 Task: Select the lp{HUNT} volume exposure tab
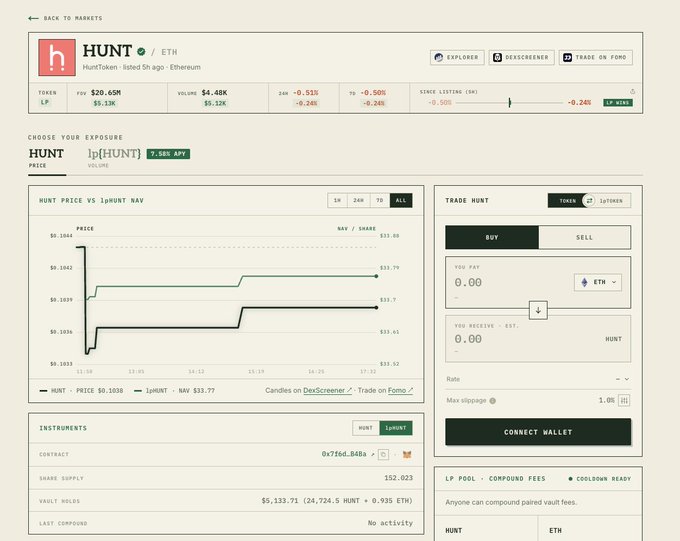pyautogui.click(x=114, y=158)
